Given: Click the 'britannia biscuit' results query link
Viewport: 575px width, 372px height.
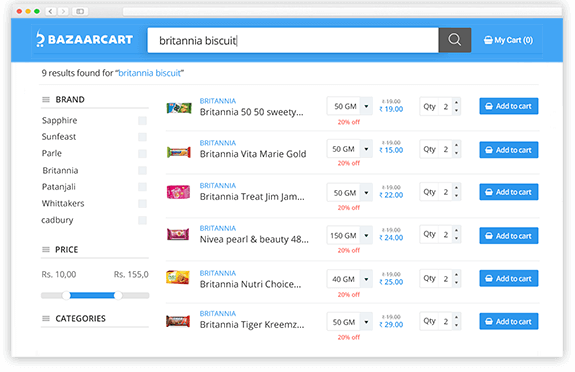Looking at the screenshot, I should 150,73.
